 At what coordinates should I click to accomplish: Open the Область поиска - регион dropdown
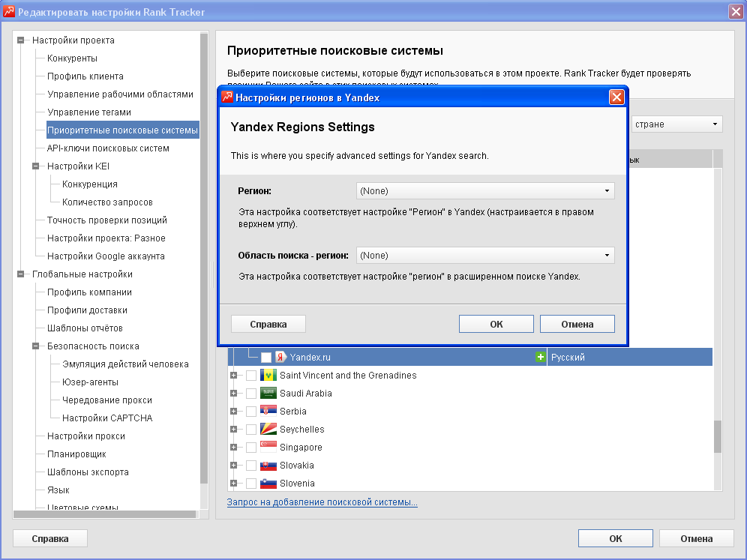(485, 256)
